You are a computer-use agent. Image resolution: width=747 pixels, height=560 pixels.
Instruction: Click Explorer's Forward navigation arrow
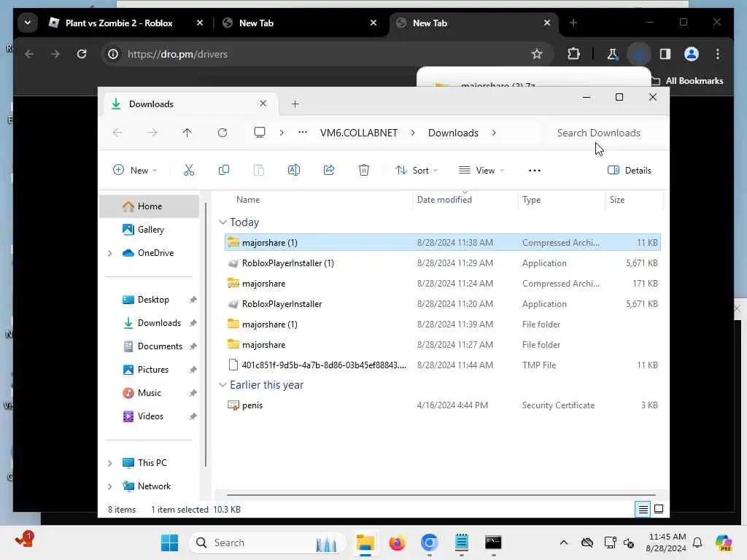point(152,133)
